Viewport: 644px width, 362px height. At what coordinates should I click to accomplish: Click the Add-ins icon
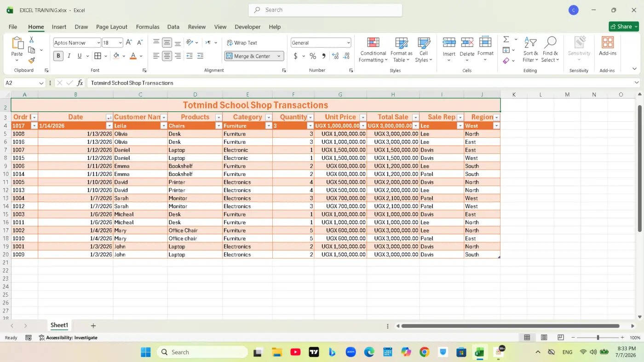click(x=608, y=43)
